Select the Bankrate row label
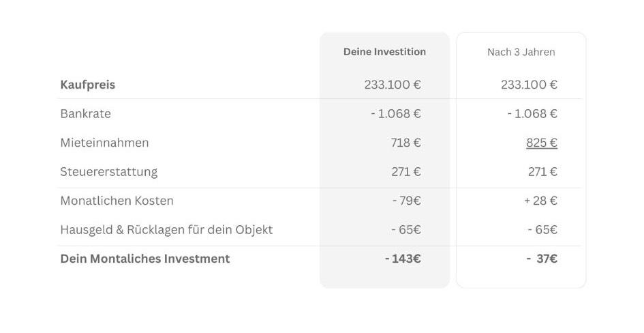The width and height of the screenshot is (644, 333). point(85,114)
